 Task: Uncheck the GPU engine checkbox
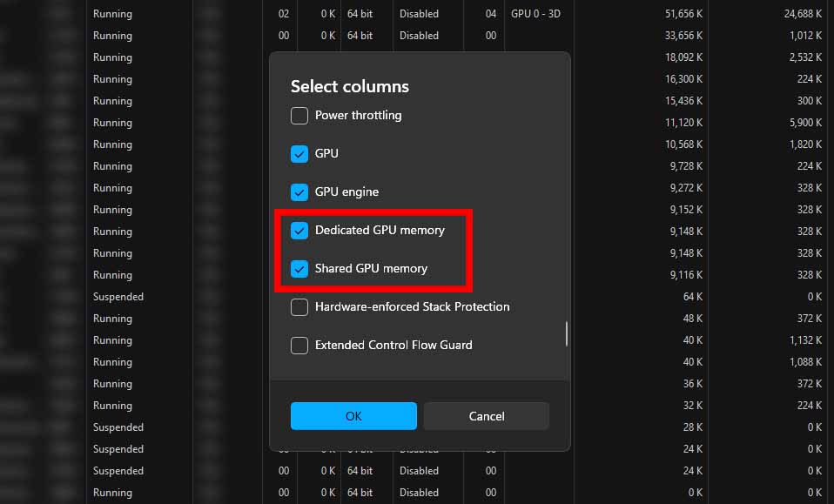tap(299, 192)
